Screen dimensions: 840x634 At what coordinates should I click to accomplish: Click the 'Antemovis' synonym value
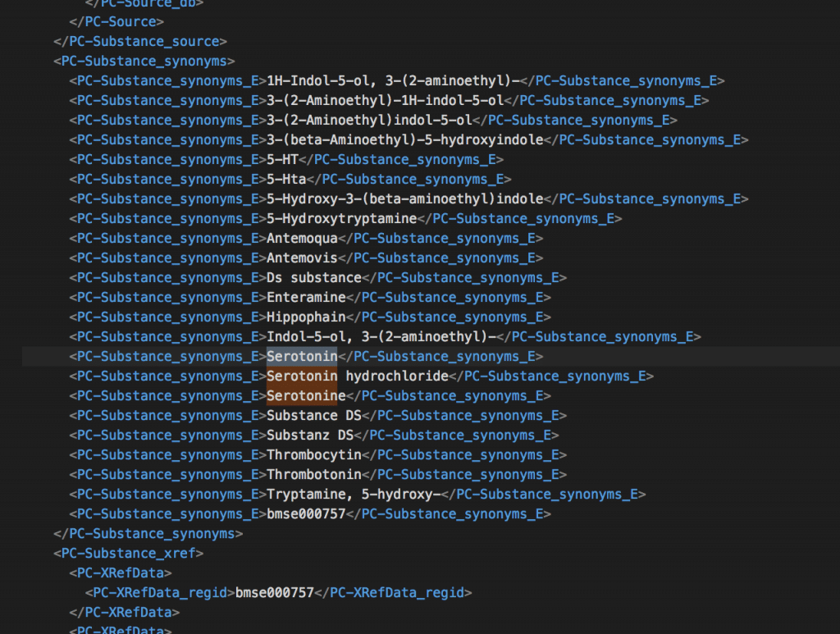click(302, 258)
